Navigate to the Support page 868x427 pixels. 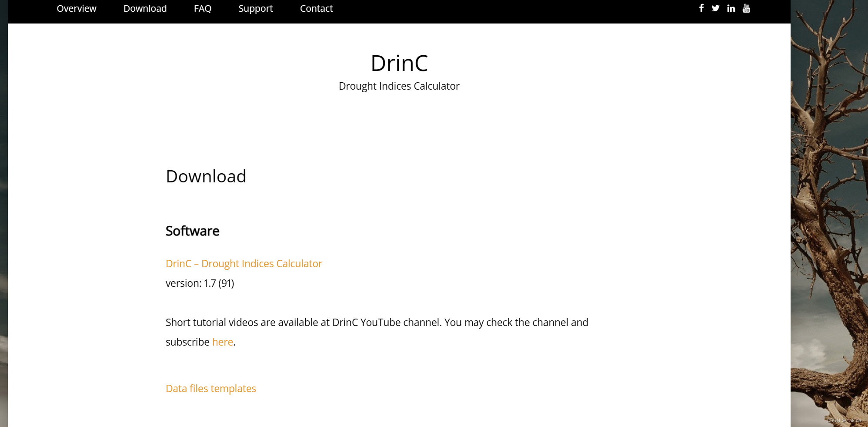coord(256,8)
